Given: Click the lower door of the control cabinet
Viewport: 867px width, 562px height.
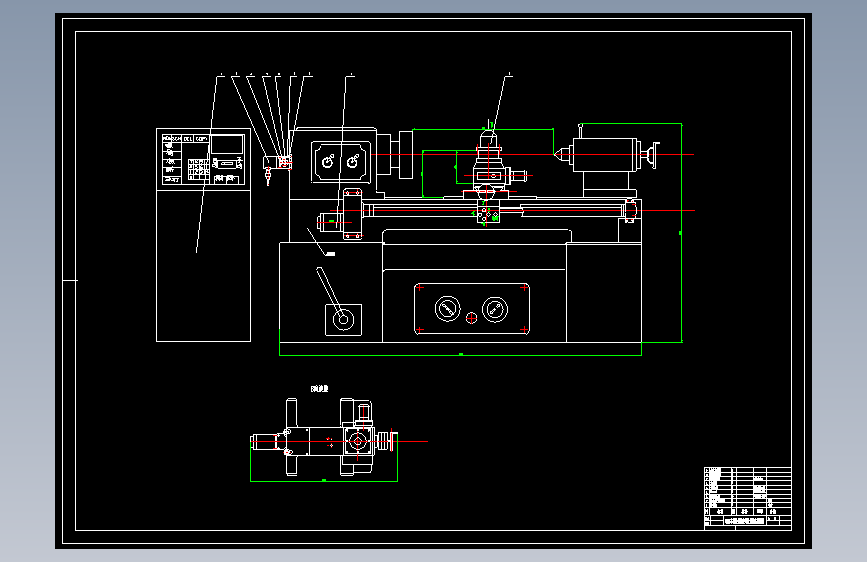Looking at the screenshot, I should 203,266.
